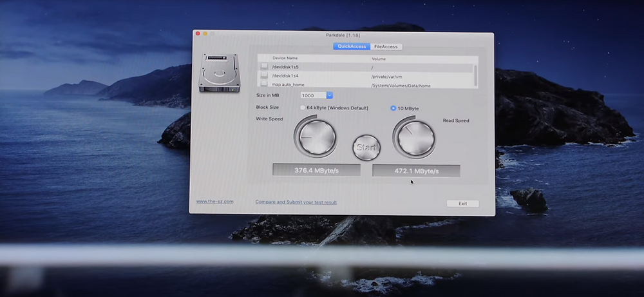Minimize Parkdale with the yellow button
The height and width of the screenshot is (297, 644).
pyautogui.click(x=205, y=34)
